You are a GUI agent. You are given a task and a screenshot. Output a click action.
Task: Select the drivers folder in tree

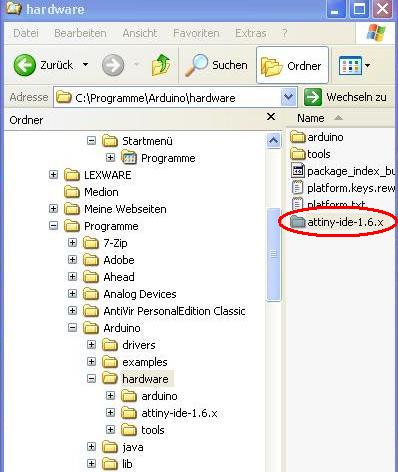click(x=129, y=345)
